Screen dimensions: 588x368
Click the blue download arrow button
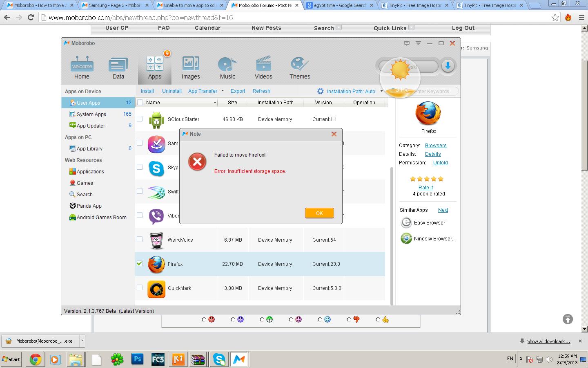(448, 66)
